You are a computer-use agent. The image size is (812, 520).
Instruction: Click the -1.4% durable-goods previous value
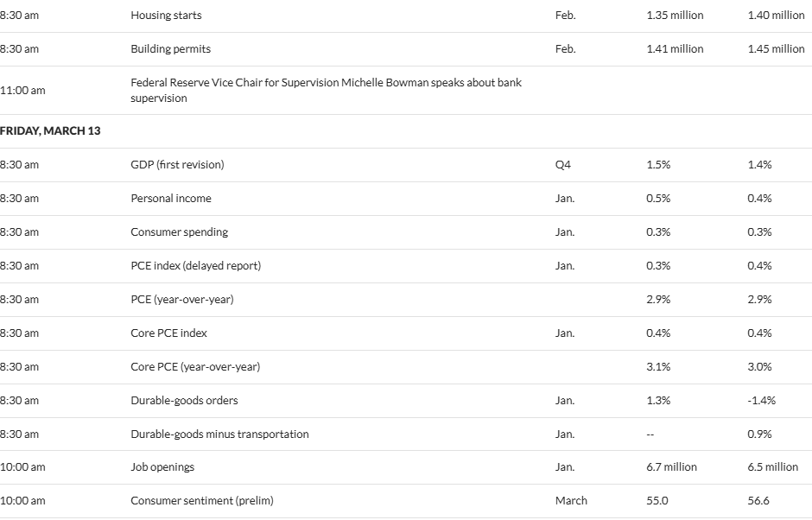761,401
